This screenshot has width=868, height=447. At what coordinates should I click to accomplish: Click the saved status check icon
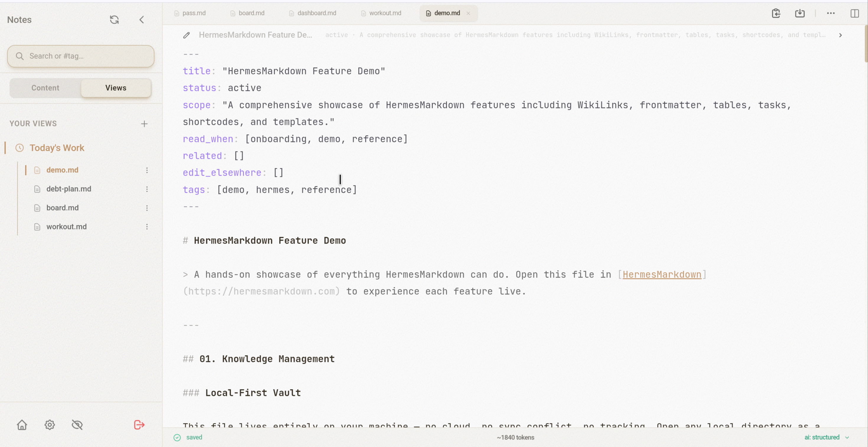tap(177, 437)
